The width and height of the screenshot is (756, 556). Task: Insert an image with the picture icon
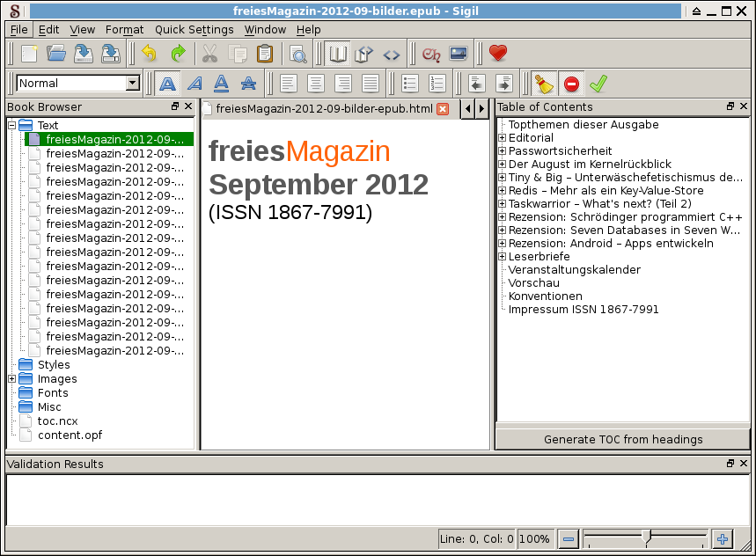click(458, 53)
